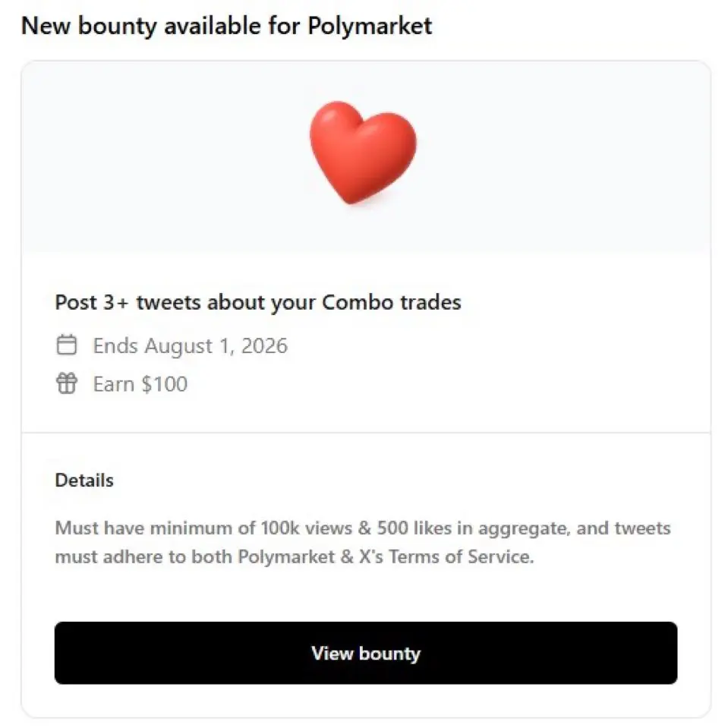Click the 'Details' section heading

click(x=84, y=480)
